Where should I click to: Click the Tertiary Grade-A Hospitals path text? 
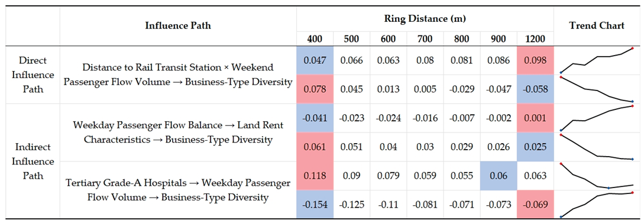tap(178, 189)
